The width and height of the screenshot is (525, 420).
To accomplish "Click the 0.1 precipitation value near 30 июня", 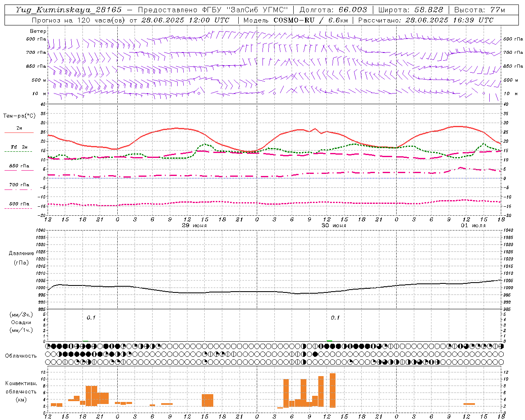I will tap(336, 318).
